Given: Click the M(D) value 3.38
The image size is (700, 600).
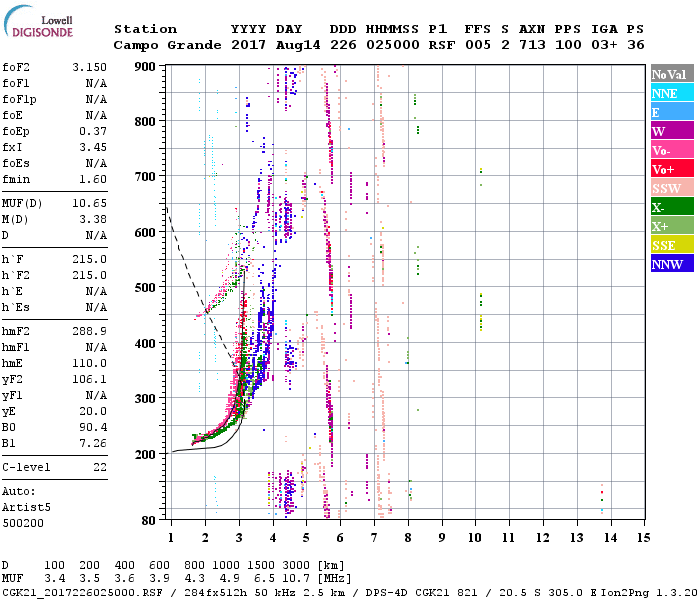Looking at the screenshot, I should tap(93, 219).
